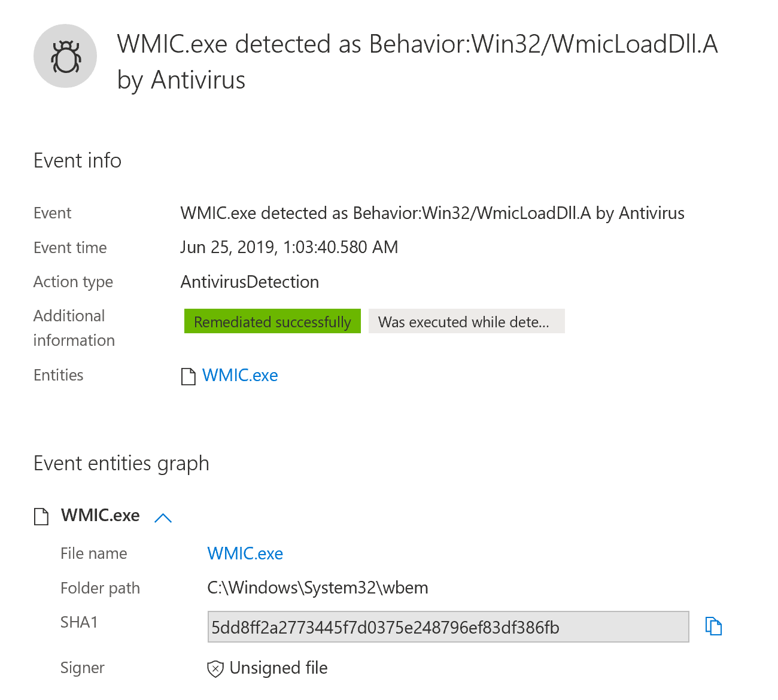The height and width of the screenshot is (700, 778).
Task: Click the Remediated successfully tag
Action: point(272,322)
